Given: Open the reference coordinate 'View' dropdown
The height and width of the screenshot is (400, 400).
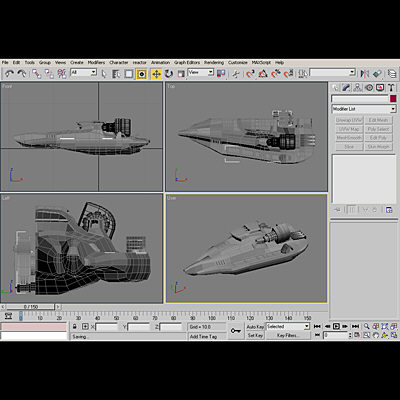Looking at the screenshot, I should [201, 73].
